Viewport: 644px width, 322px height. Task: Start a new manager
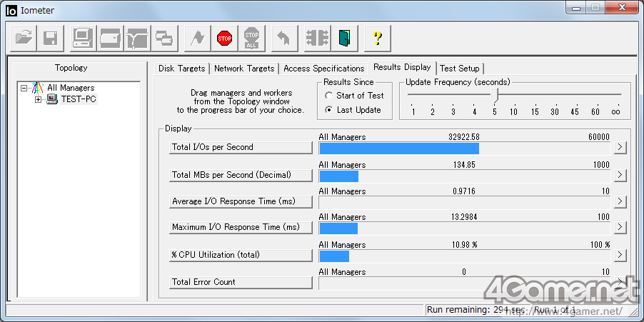84,38
